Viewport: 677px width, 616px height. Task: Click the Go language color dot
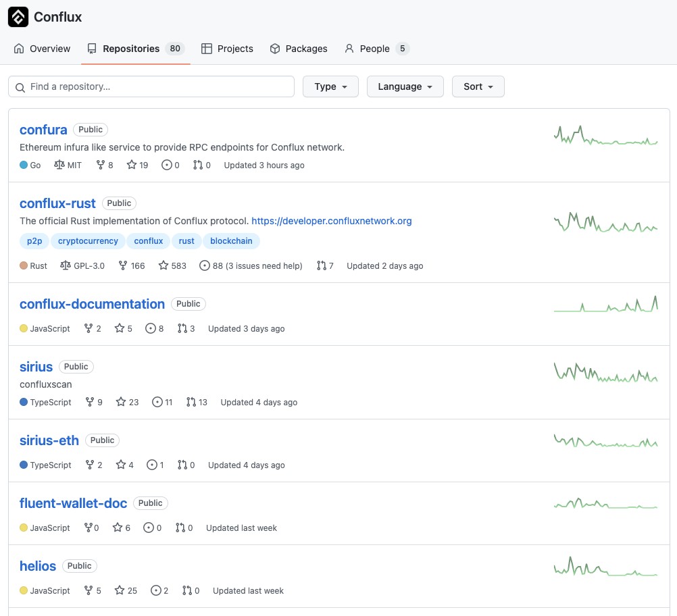[x=24, y=165]
